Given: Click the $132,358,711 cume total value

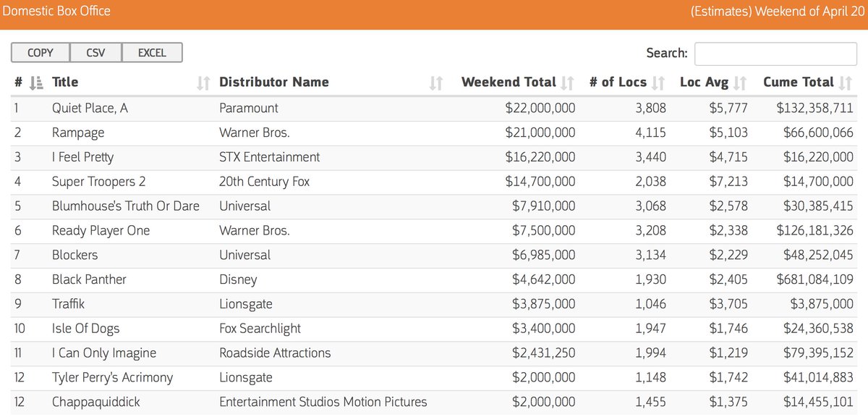Looking at the screenshot, I should point(815,109).
